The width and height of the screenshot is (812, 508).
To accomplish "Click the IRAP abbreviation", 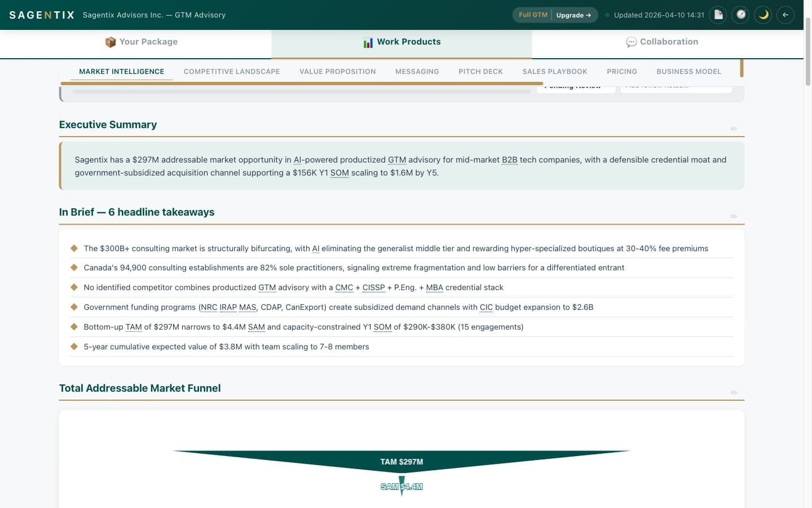I will click(x=228, y=307).
